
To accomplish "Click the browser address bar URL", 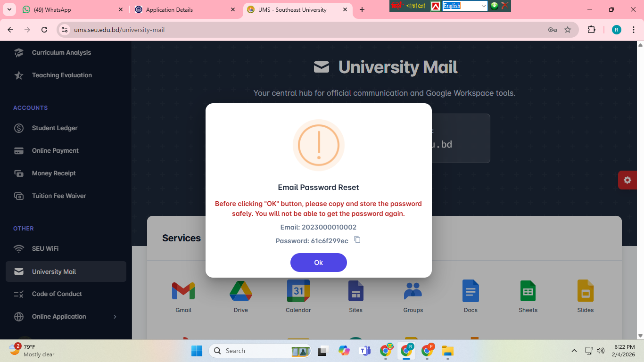I will 119,30.
